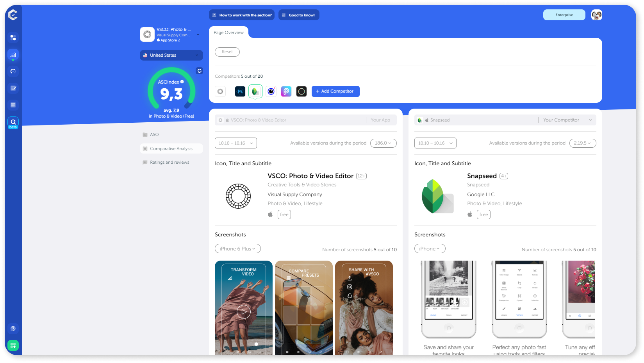Click the Good to know! button

tap(299, 15)
